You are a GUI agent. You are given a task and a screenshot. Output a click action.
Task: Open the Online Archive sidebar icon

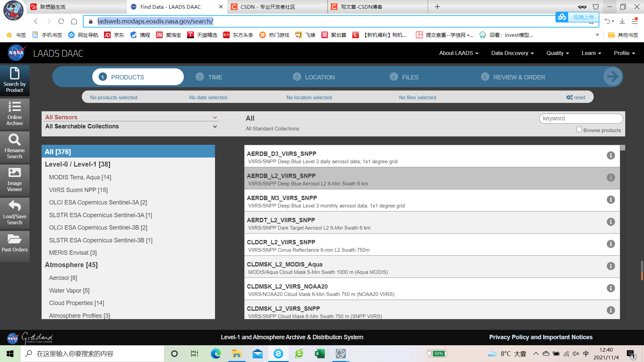pos(14,113)
